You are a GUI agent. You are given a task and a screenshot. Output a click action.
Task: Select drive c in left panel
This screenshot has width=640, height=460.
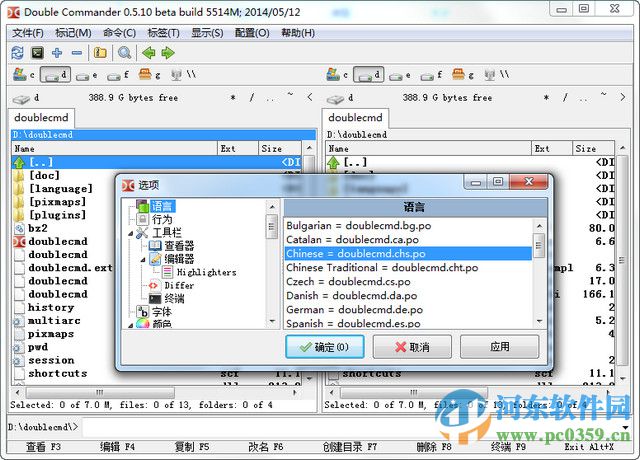(x=24, y=75)
